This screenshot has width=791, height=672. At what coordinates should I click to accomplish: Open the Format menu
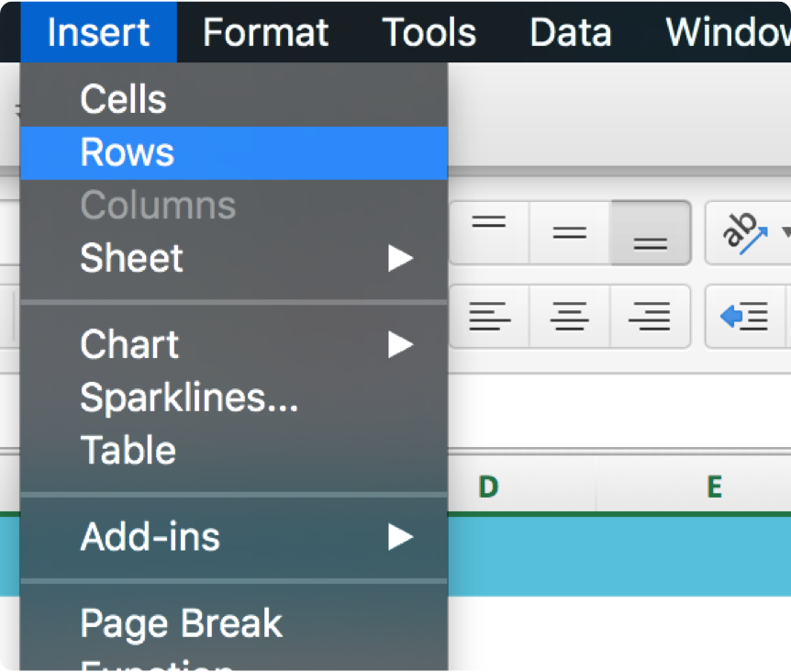pyautogui.click(x=265, y=32)
